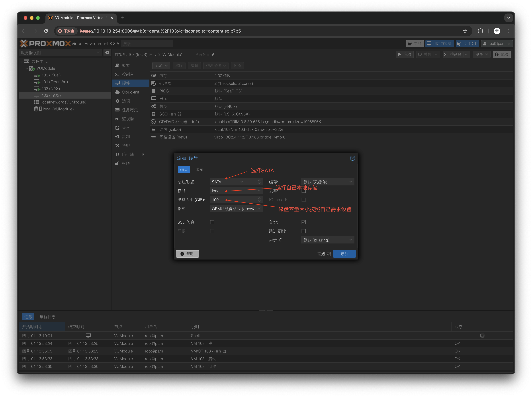Open the browser extensions puzzle icon
The height and width of the screenshot is (397, 532).
click(480, 31)
